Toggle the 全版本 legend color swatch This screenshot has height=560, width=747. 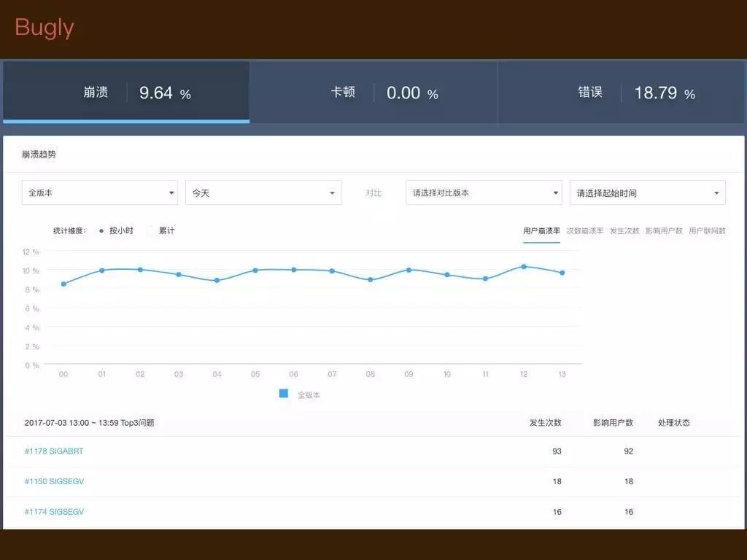[x=284, y=393]
